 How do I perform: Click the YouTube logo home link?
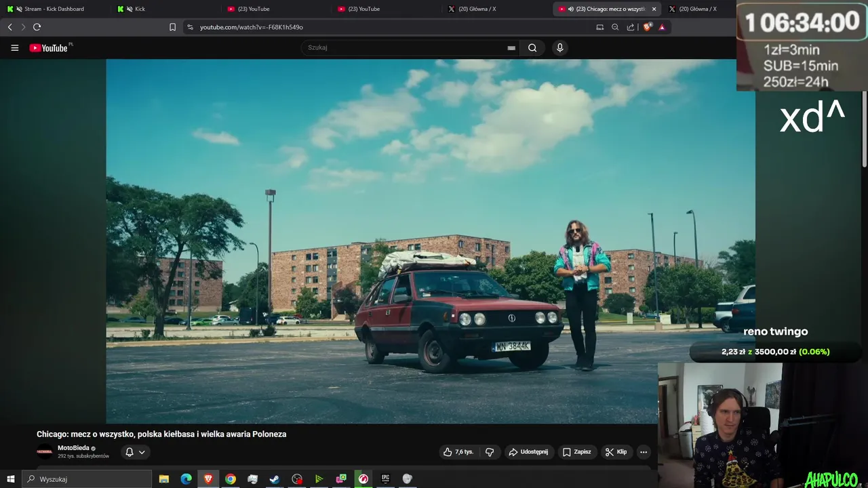50,48
